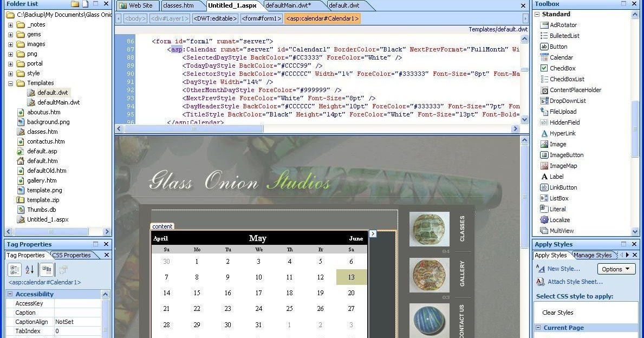644x338 pixels.
Task: Click the New Style icon in Apply Styles
Action: point(540,268)
